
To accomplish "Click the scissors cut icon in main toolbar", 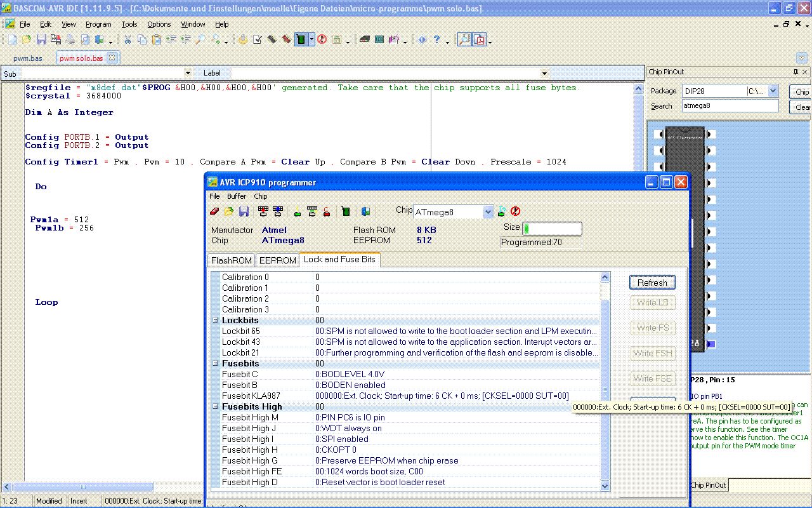I will coord(128,39).
